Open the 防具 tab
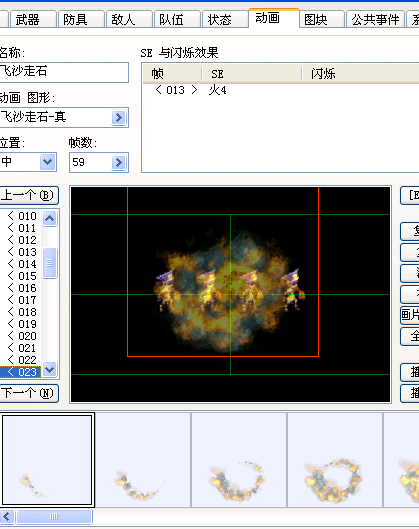 81,19
